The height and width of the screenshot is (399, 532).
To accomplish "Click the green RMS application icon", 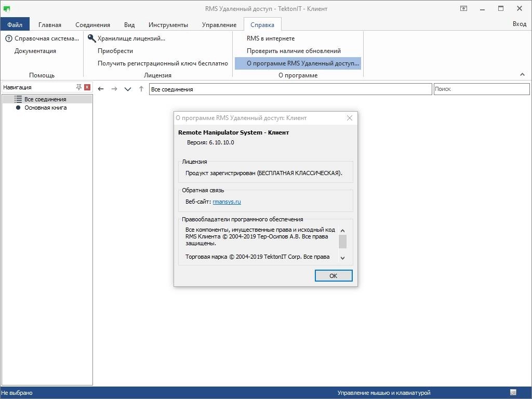I will pos(6,9).
